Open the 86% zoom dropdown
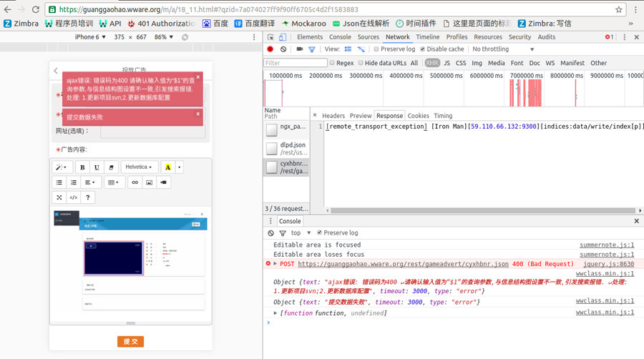Screen dimensions: 644x359 coord(164,37)
